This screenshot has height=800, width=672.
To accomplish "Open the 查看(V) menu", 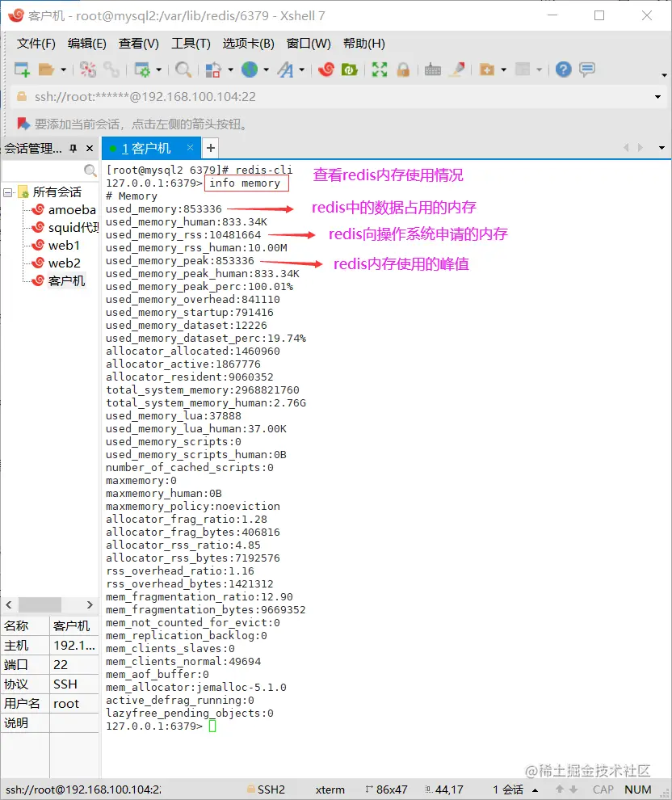I will tap(139, 44).
